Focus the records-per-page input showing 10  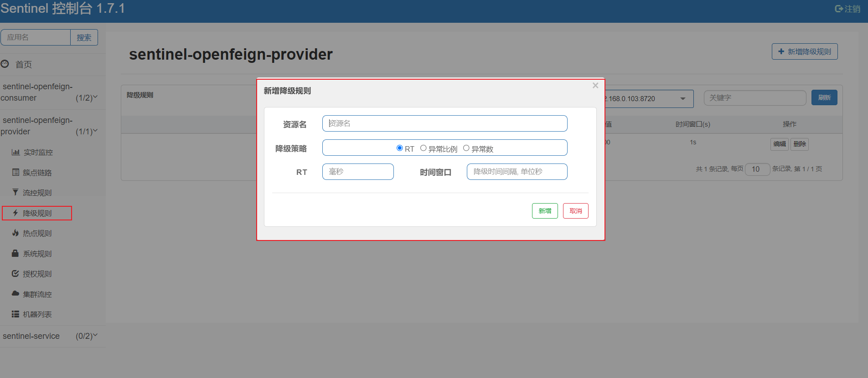click(758, 169)
